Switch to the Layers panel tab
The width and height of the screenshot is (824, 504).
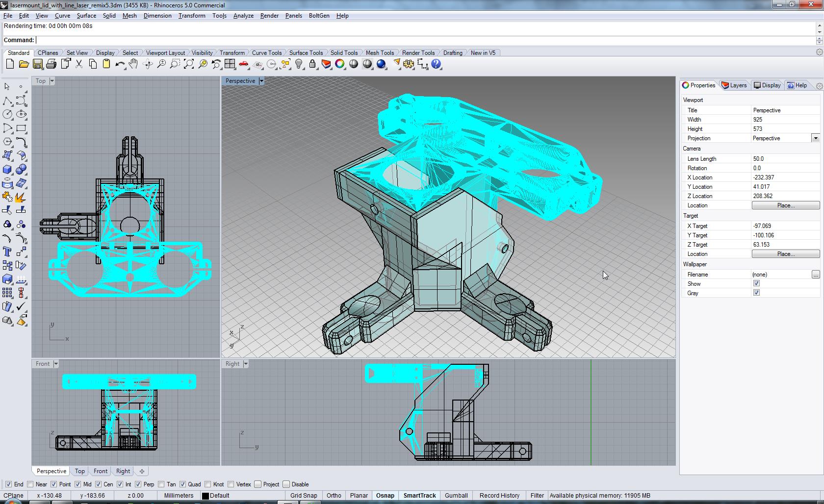pos(734,85)
